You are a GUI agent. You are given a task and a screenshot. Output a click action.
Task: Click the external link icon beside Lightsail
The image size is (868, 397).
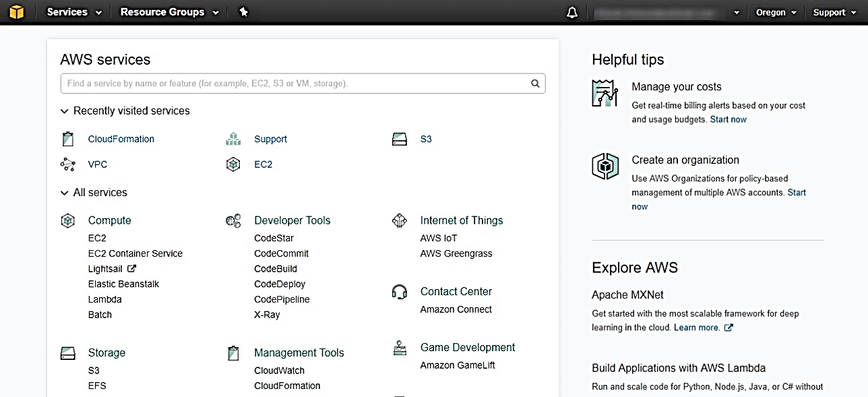point(132,269)
